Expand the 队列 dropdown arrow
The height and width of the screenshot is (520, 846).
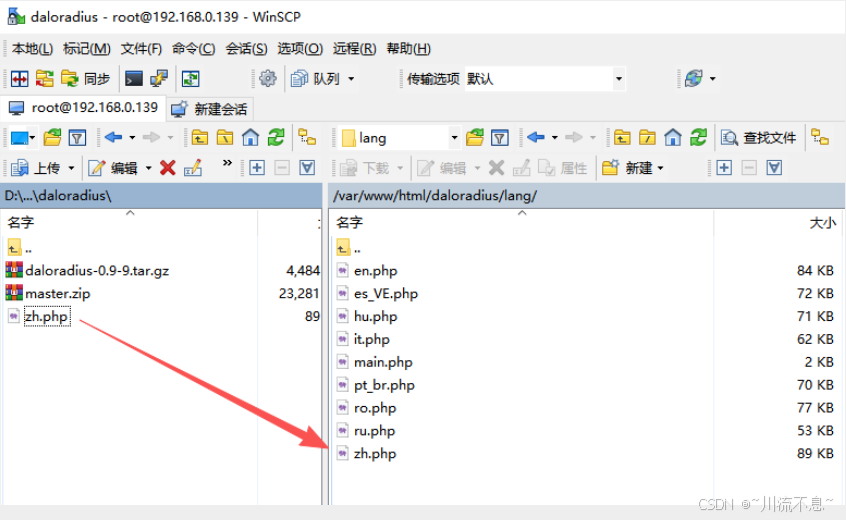click(x=351, y=79)
